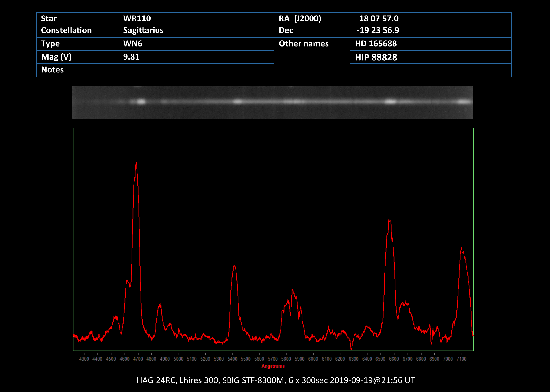Click the absorption dip near 6300 Angstroms
The width and height of the screenshot is (550, 392).
tap(351, 349)
